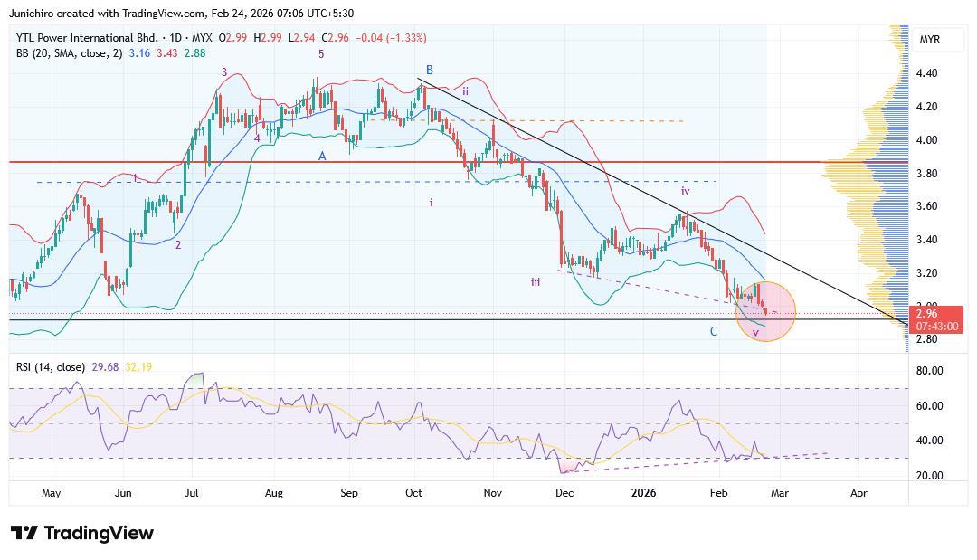Image resolution: width=977 pixels, height=560 pixels.
Task: Click the low value L2.94 in legend
Action: click(x=301, y=38)
